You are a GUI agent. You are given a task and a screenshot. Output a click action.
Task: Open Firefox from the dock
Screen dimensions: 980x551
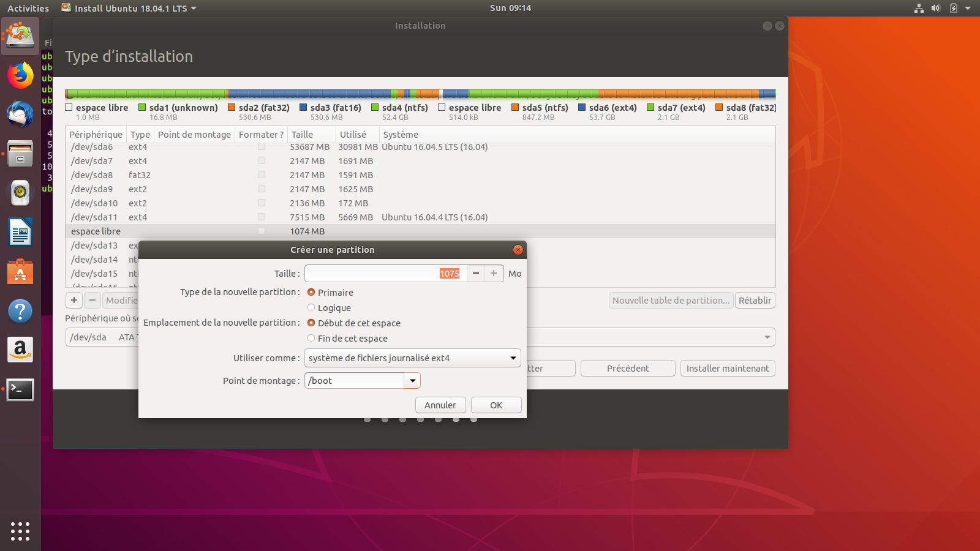point(20,76)
